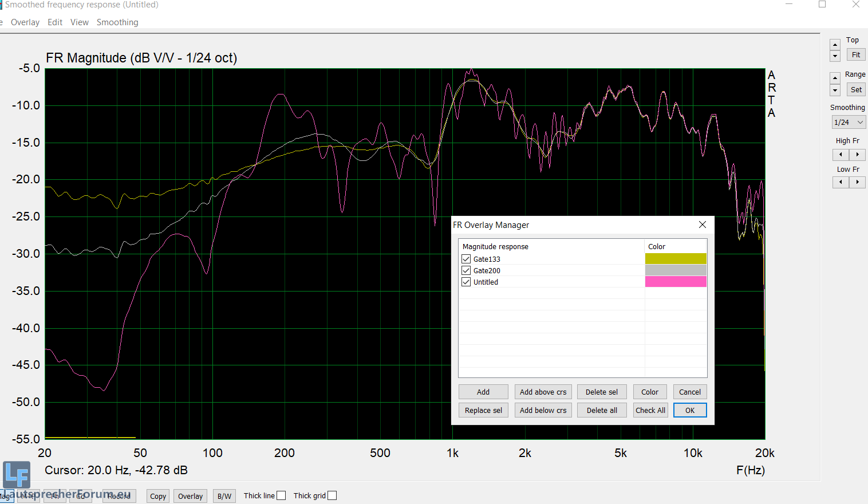Click the Add above crs button
This screenshot has width=868, height=504.
(x=543, y=392)
